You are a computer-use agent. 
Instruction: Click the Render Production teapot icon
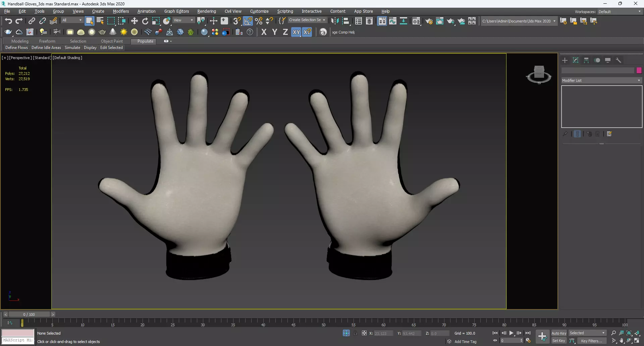tap(450, 21)
